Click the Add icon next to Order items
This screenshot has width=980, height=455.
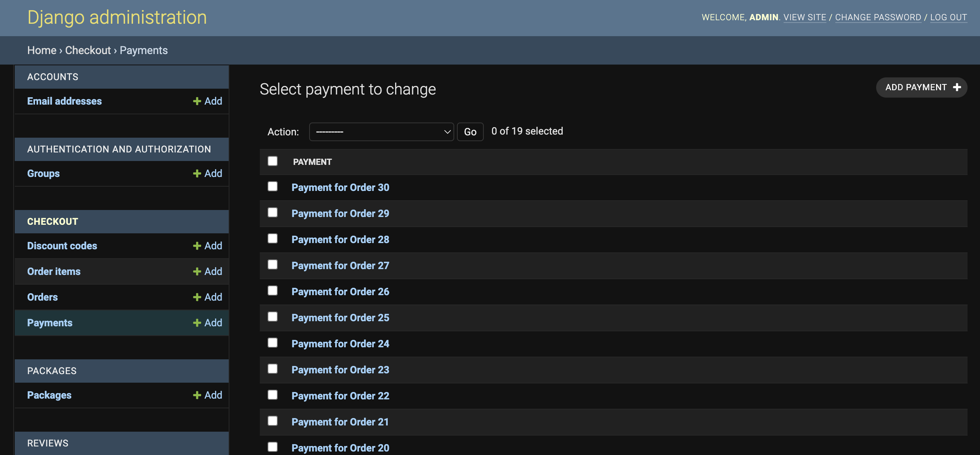(197, 271)
